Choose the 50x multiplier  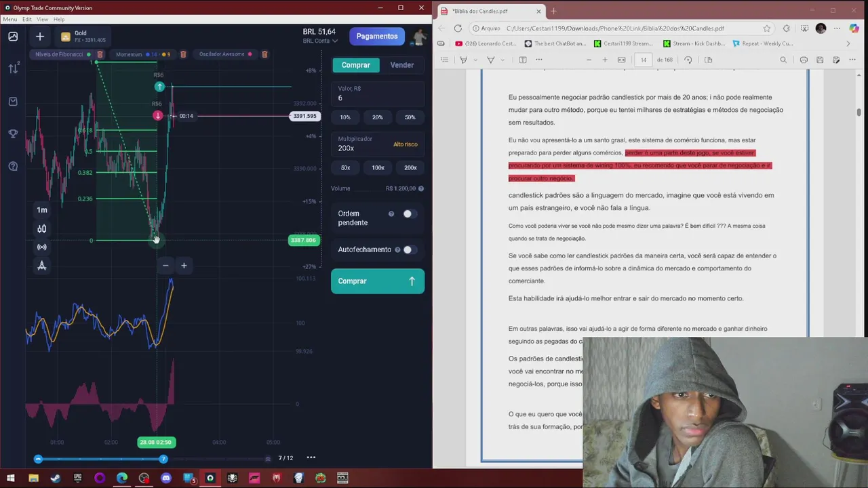tap(345, 167)
